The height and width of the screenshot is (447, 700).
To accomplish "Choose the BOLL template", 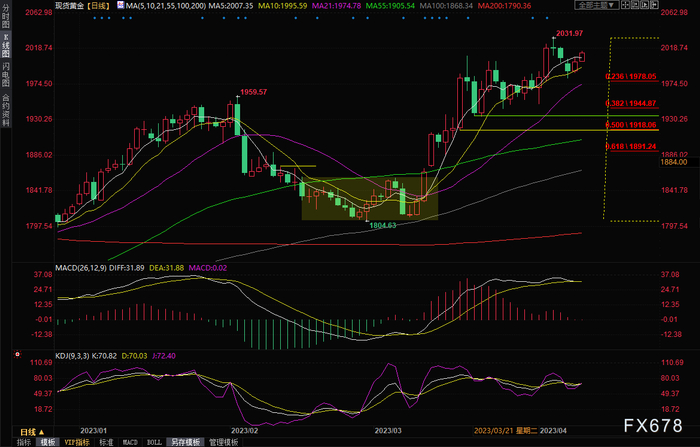I will pyautogui.click(x=154, y=442).
